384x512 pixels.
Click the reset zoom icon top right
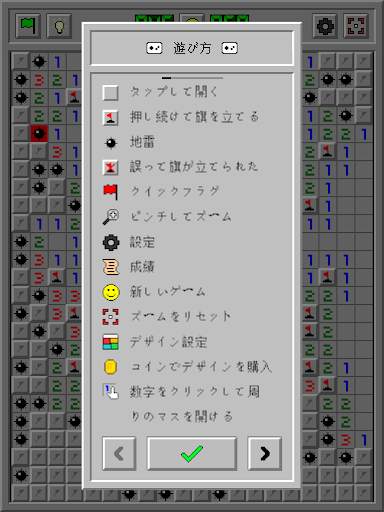[356, 25]
